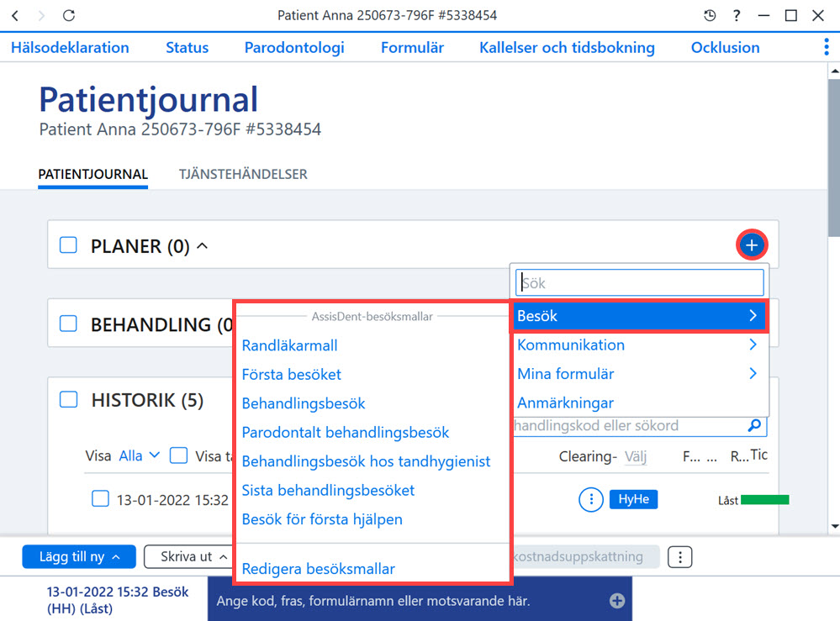840x621 pixels.
Task: Click the Sök search field
Action: coord(639,282)
